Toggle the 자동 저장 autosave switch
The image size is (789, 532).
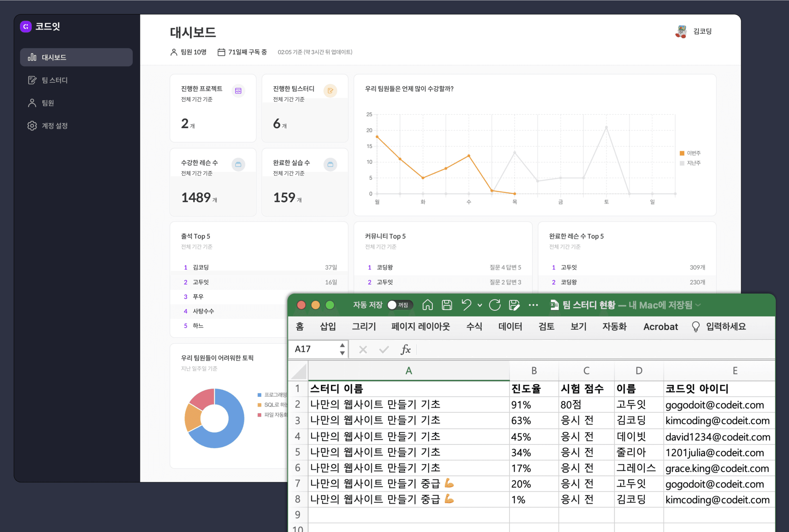tap(400, 305)
